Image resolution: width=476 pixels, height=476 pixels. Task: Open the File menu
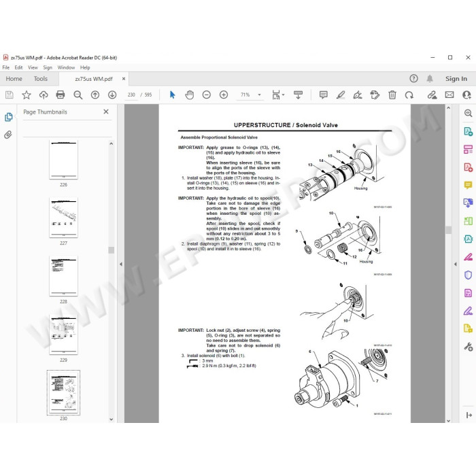[6, 67]
